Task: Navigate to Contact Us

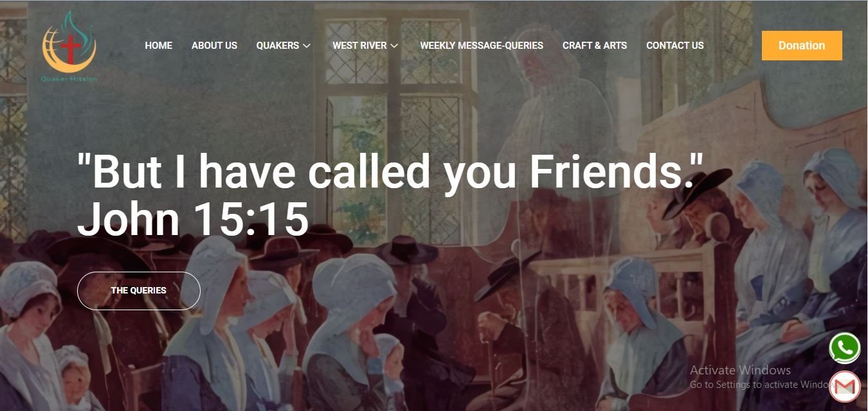Action: (x=675, y=46)
